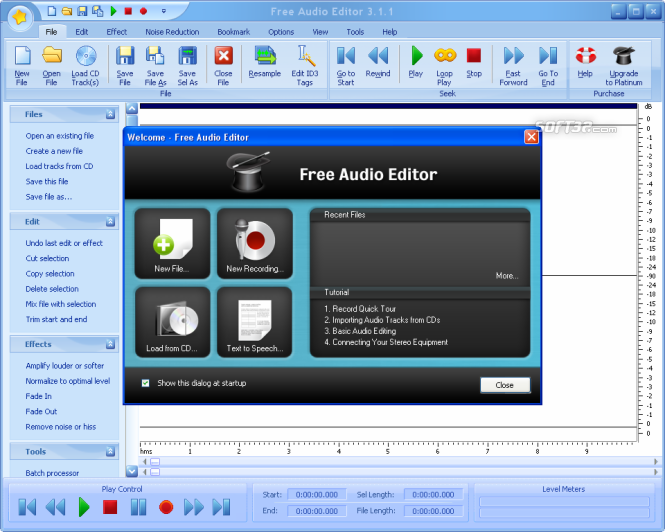Click the green Play ribbon icon
The image size is (665, 532).
pyautogui.click(x=416, y=62)
